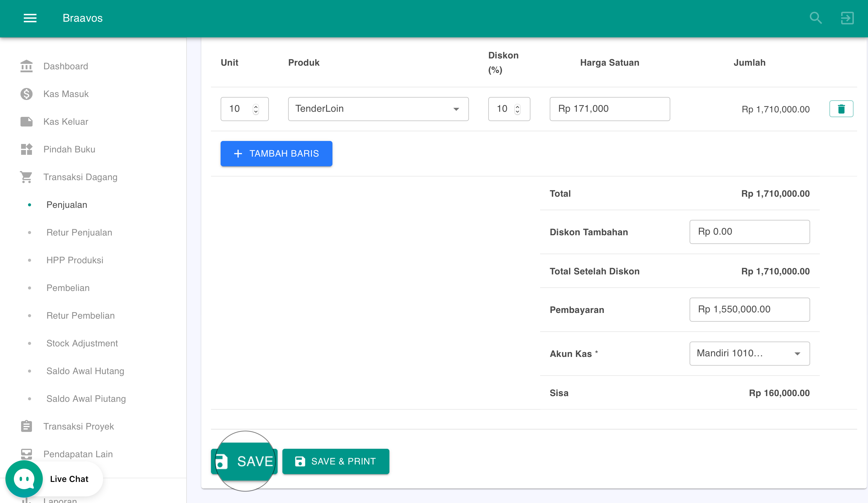
Task: Click the logout icon in header
Action: [x=847, y=18]
